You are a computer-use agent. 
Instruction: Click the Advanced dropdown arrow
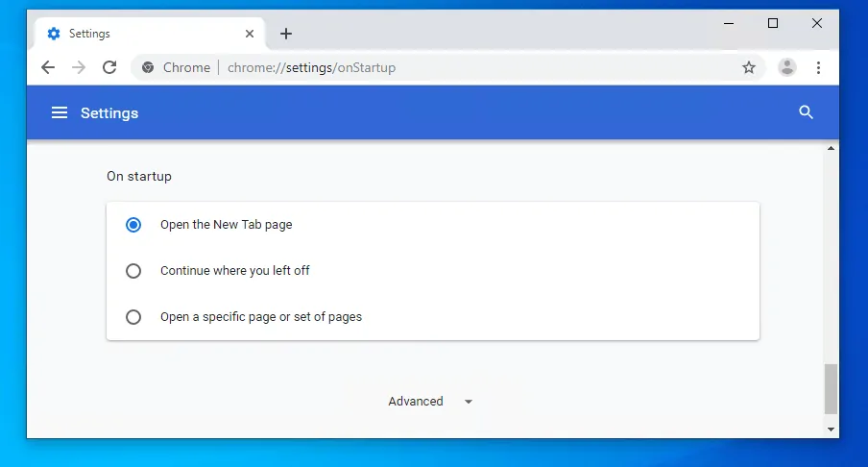pos(469,402)
